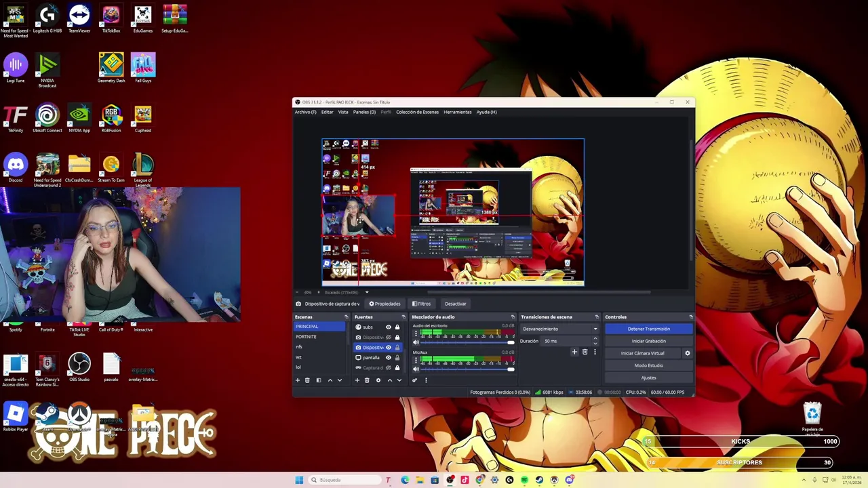Toggle visibility of selected Dispositivo source

(389, 348)
